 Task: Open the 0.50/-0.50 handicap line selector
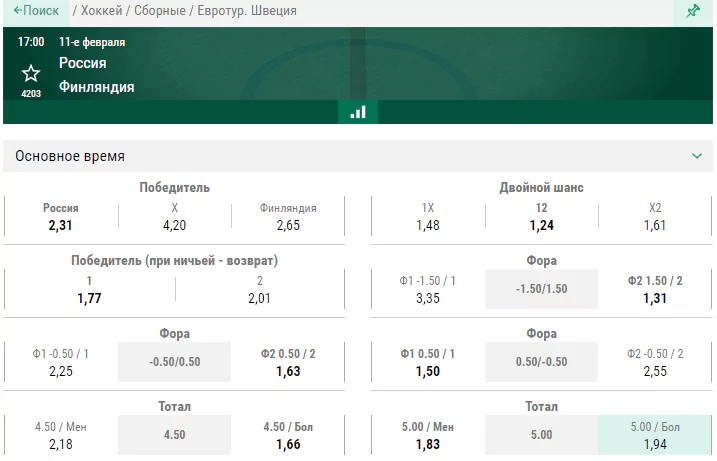pyautogui.click(x=541, y=362)
